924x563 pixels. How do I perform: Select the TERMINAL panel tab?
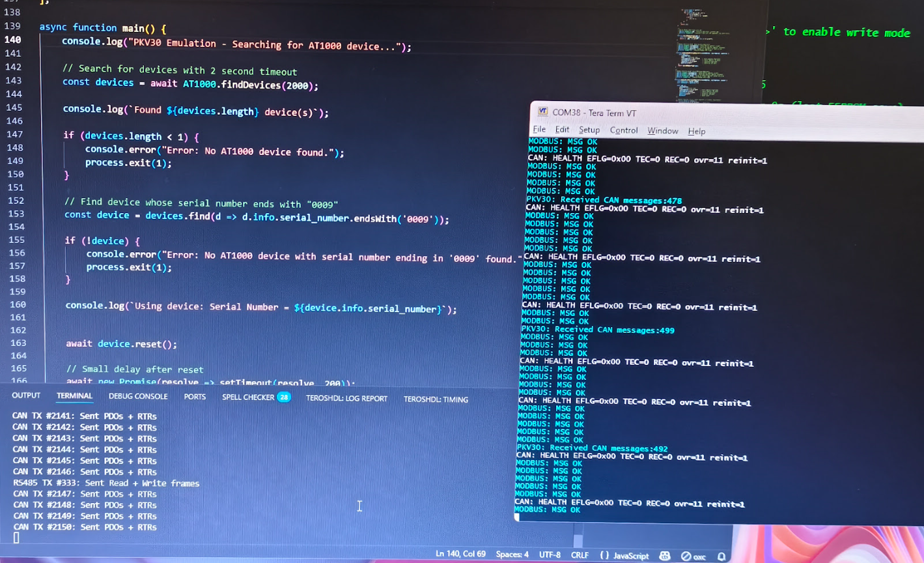click(74, 396)
